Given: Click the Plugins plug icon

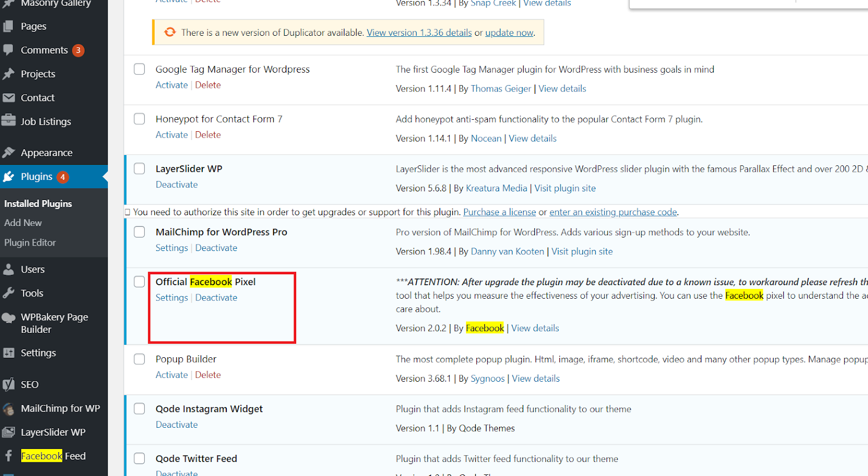Looking at the screenshot, I should 8,177.
